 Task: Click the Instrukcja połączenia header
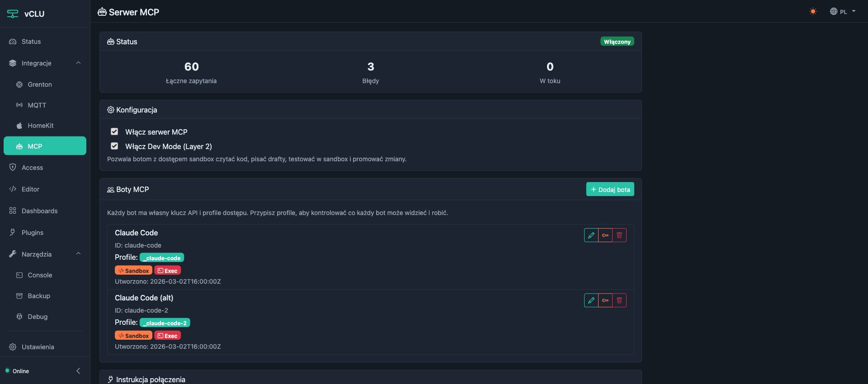point(146,379)
